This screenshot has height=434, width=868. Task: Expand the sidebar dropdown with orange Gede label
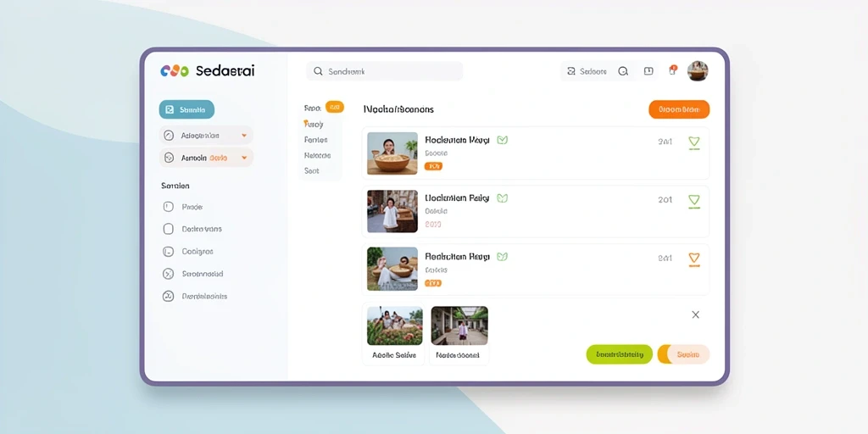point(206,158)
